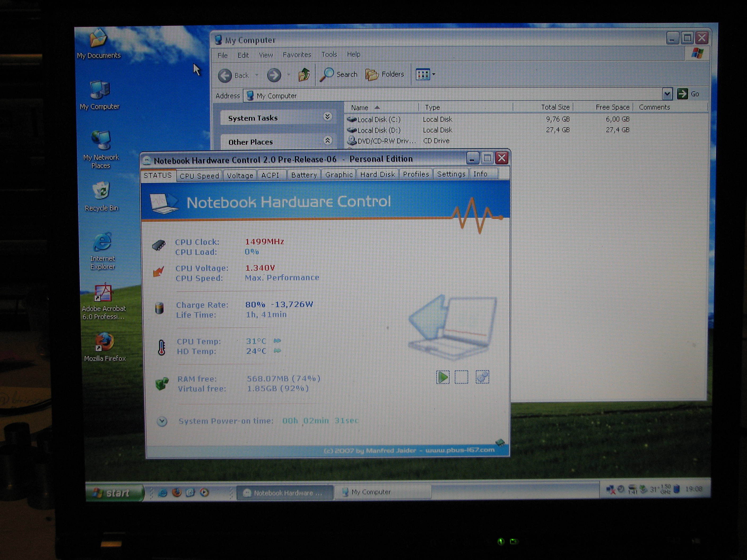Viewport: 747px width, 560px height.
Task: Expand the System Tasks panel
Action: click(x=327, y=116)
